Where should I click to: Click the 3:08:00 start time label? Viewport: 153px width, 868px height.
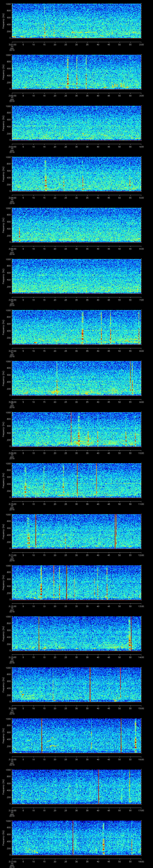click(12, 402)
